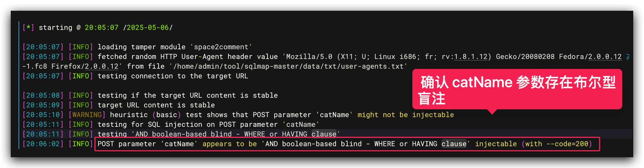The width and height of the screenshot is (644, 168).
Task: Click the 'space2comment' tamper module name
Action: point(221,47)
